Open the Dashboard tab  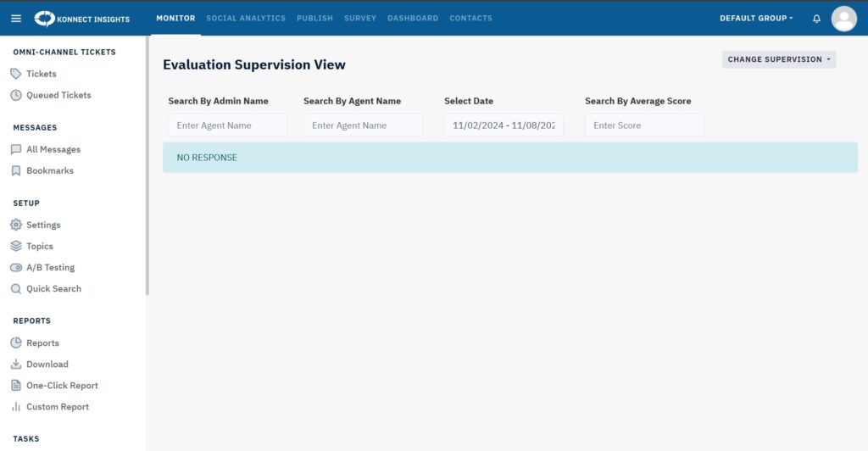pos(413,18)
